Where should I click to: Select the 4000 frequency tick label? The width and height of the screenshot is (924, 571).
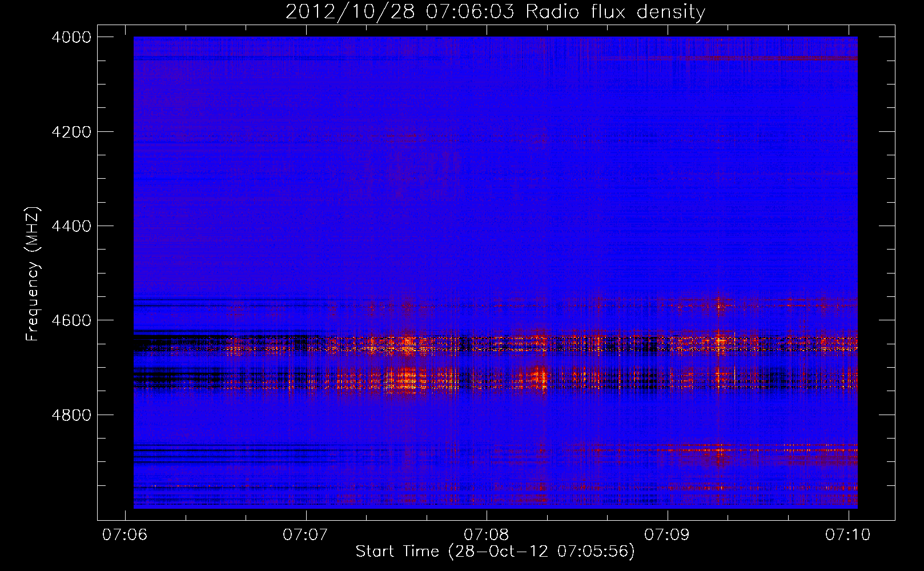point(71,37)
